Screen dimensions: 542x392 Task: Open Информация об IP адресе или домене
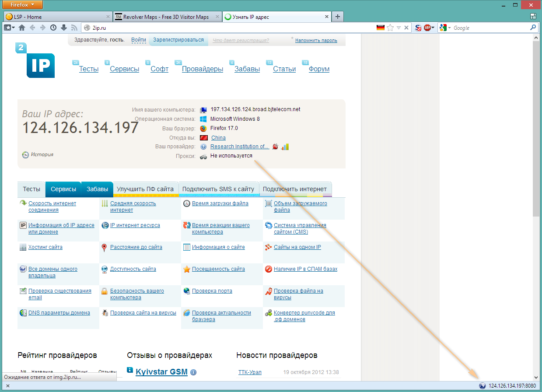tap(61, 228)
